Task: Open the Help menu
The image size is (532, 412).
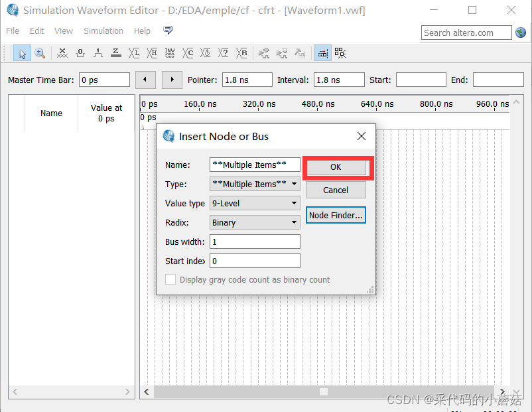Action: pyautogui.click(x=142, y=31)
